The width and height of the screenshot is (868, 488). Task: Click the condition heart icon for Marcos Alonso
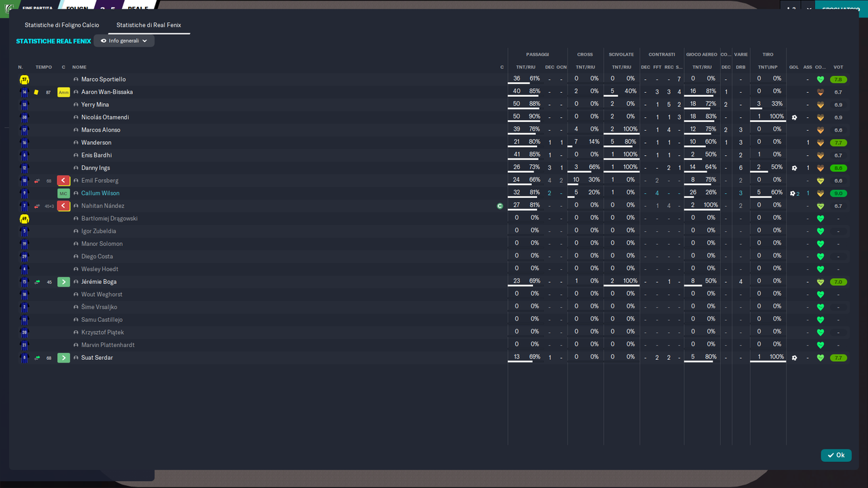(x=820, y=130)
